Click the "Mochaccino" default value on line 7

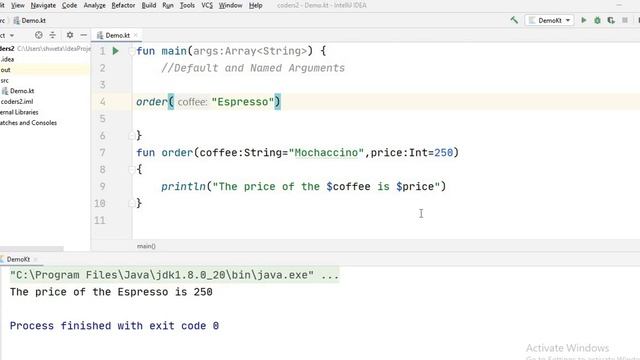tap(326, 153)
